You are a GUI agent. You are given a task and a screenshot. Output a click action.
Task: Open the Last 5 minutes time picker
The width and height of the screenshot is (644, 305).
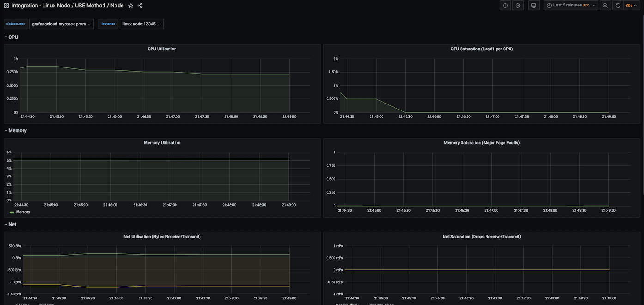pos(571,6)
